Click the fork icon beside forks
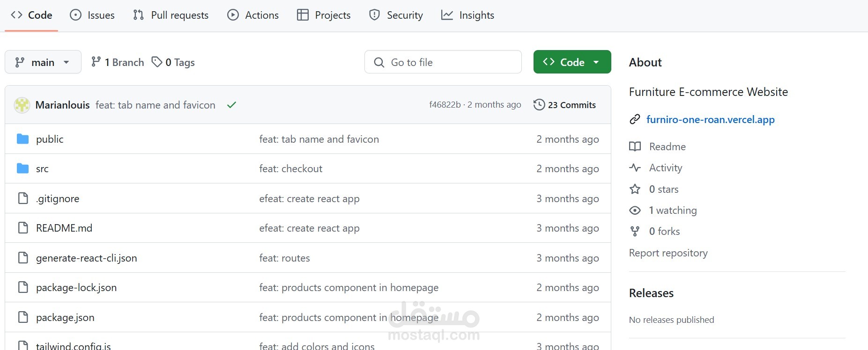This screenshot has height=350, width=868. [x=635, y=231]
